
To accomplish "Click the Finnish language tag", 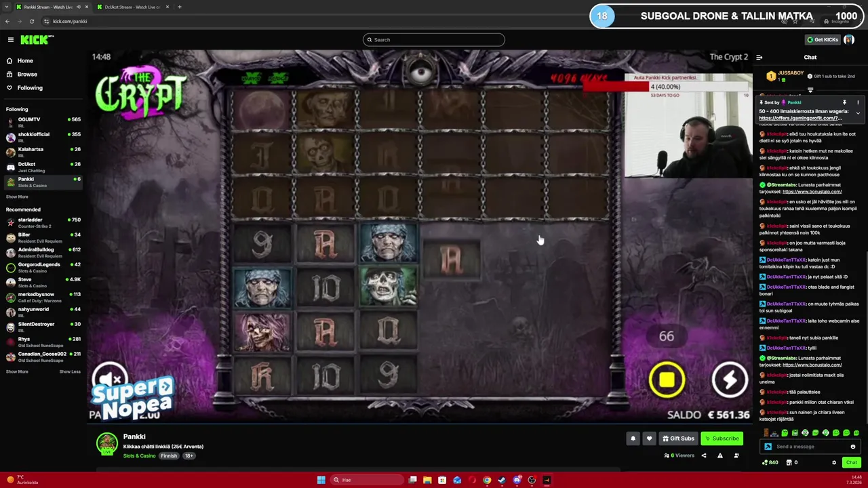I will pos(169,456).
